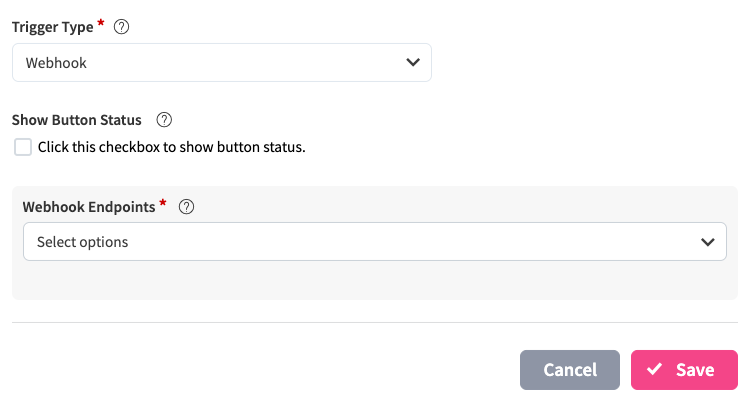Image resolution: width=754 pixels, height=403 pixels.
Task: Click the chevron arrow in Webhook Endpoints field
Action: pos(708,242)
